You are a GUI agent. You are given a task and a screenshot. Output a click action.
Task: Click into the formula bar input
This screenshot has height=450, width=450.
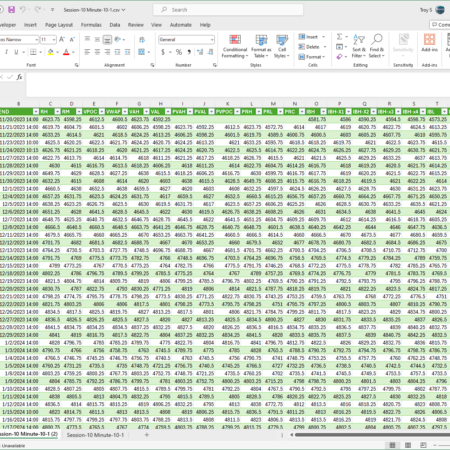[x=238, y=84]
